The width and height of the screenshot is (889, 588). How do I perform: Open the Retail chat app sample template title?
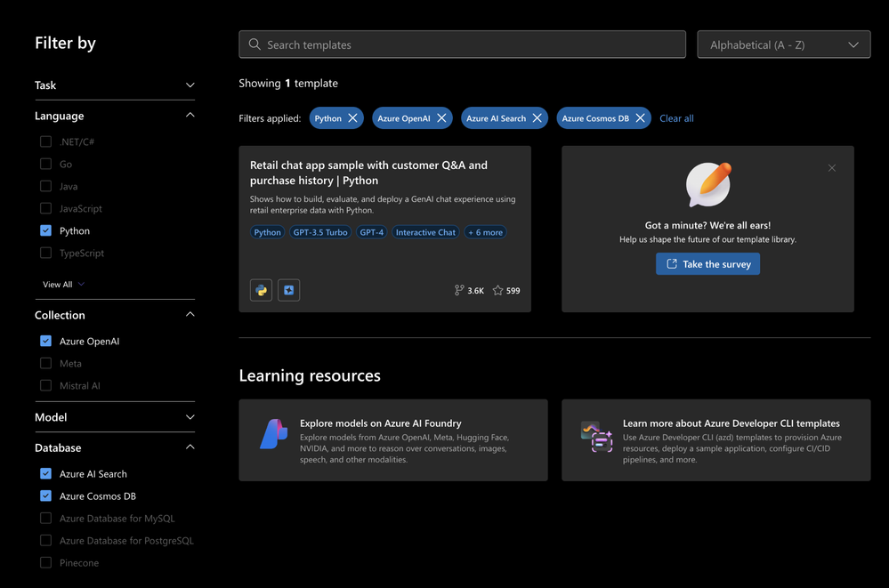tap(368, 173)
